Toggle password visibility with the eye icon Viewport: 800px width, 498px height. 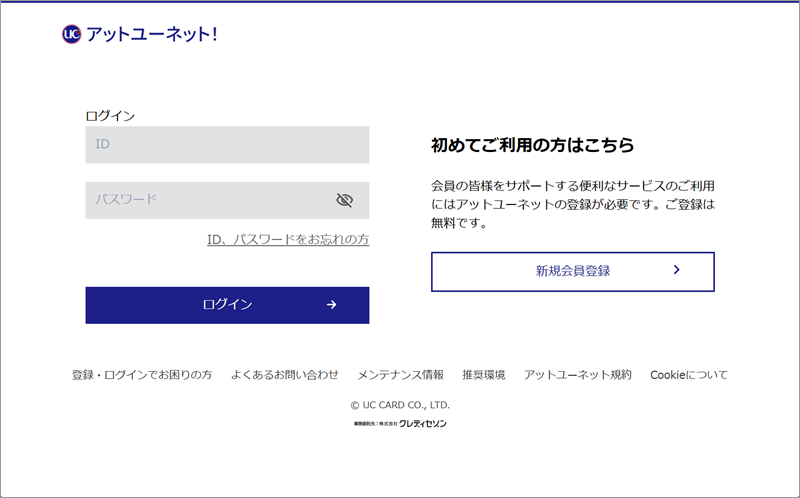[x=345, y=200]
